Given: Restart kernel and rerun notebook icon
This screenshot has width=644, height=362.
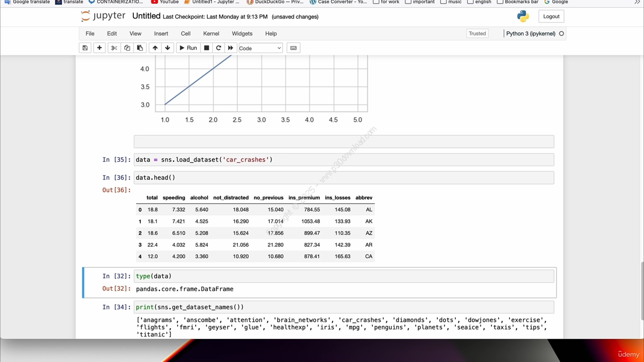Looking at the screenshot, I should pos(230,48).
